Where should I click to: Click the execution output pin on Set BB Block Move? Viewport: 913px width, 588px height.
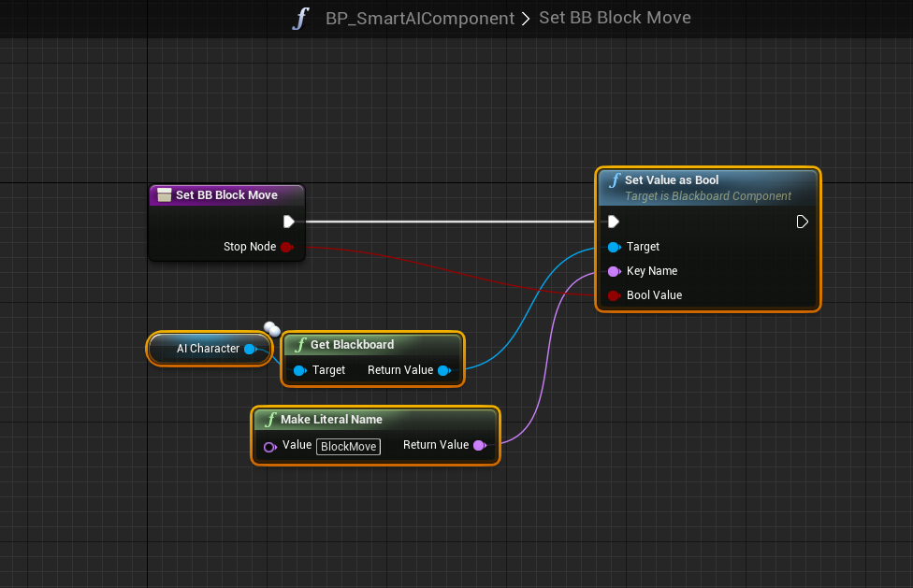pyautogui.click(x=288, y=222)
